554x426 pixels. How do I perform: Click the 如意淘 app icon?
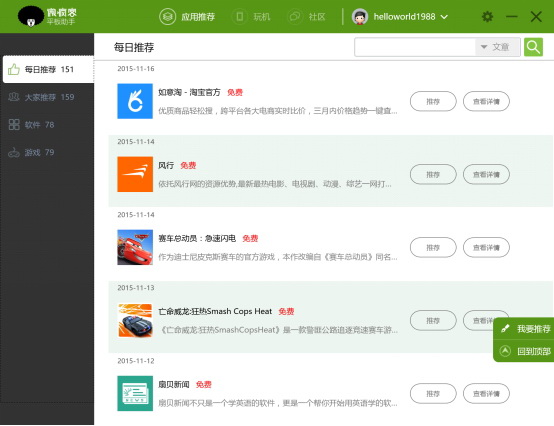(x=135, y=101)
